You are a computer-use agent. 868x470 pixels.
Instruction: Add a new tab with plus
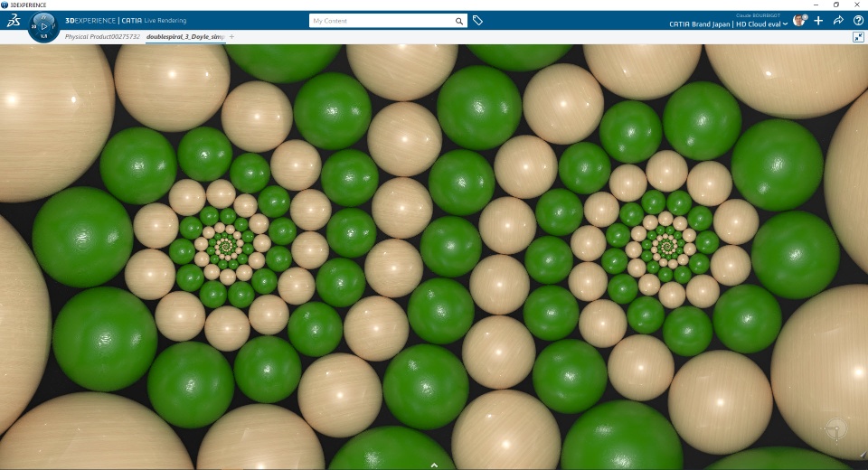[232, 36]
